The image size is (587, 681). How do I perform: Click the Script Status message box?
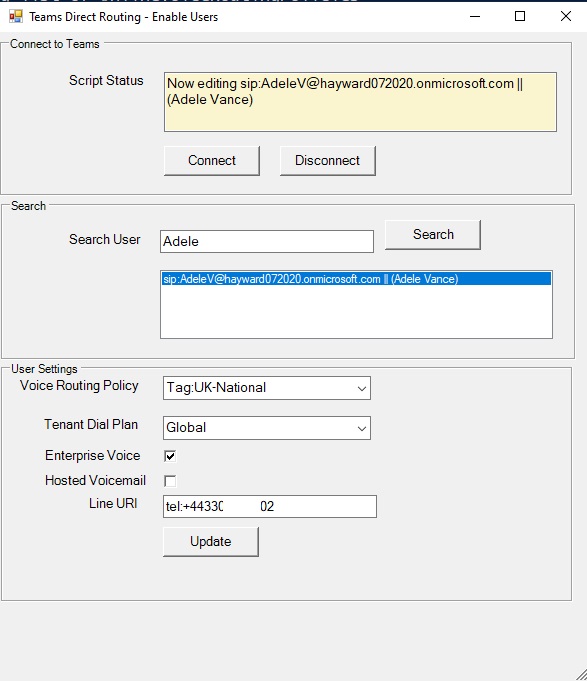click(x=360, y=102)
